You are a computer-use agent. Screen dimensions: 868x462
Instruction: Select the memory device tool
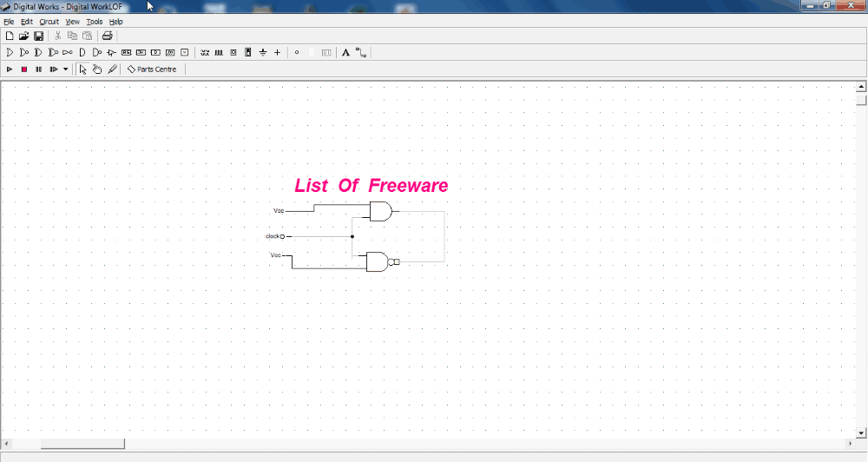point(170,53)
